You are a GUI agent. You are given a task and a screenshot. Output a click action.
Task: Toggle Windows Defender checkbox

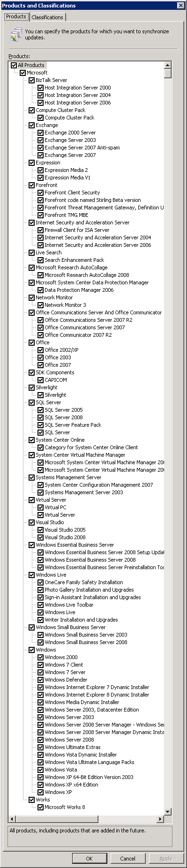[40, 680]
